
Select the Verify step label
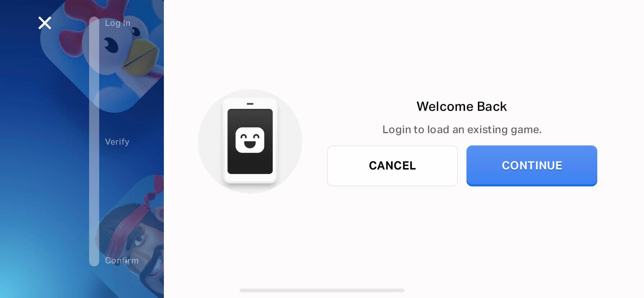pos(117,142)
